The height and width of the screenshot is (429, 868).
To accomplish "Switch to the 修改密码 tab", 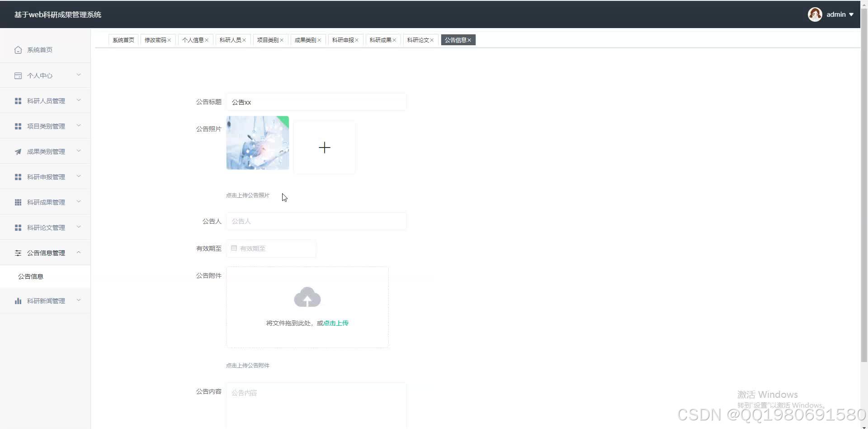I will 155,40.
